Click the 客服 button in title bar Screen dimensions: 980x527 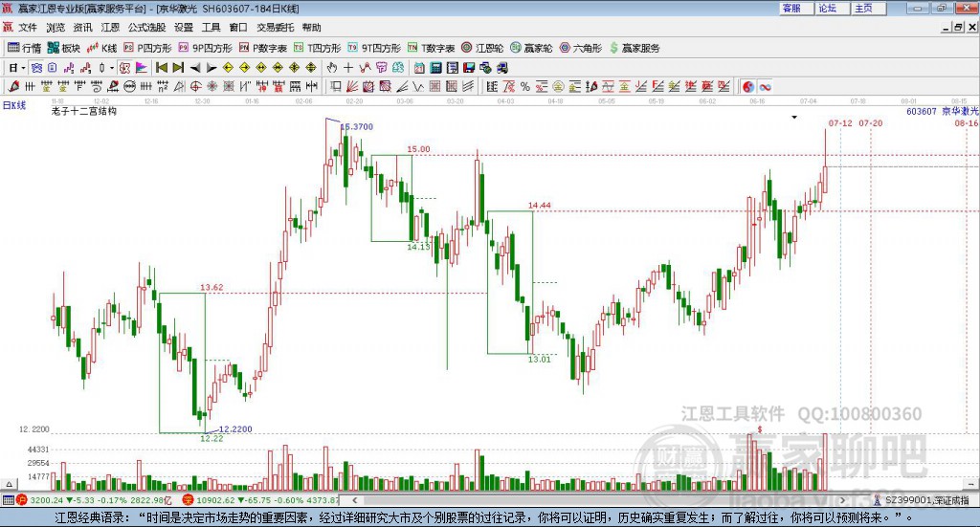point(795,8)
